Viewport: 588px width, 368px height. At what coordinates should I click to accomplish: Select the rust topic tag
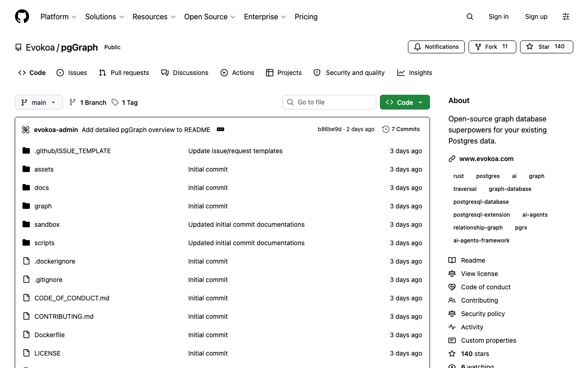pyautogui.click(x=458, y=176)
